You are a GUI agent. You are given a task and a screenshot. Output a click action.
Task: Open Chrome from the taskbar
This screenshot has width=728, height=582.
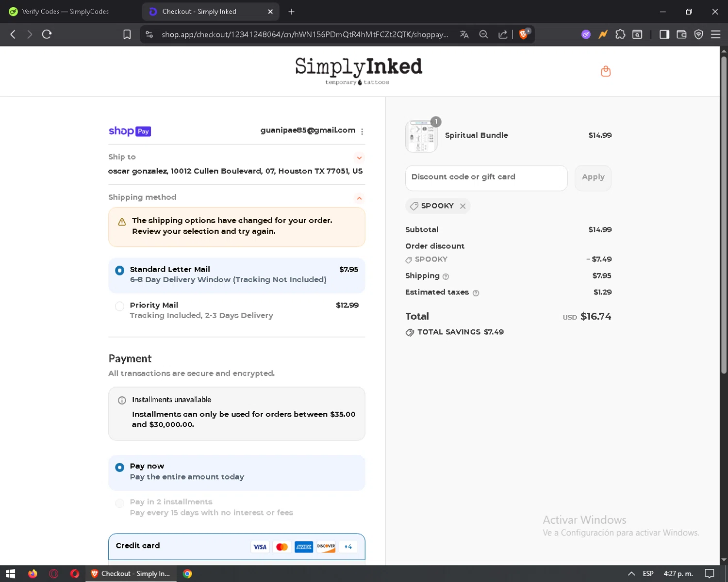(x=187, y=574)
